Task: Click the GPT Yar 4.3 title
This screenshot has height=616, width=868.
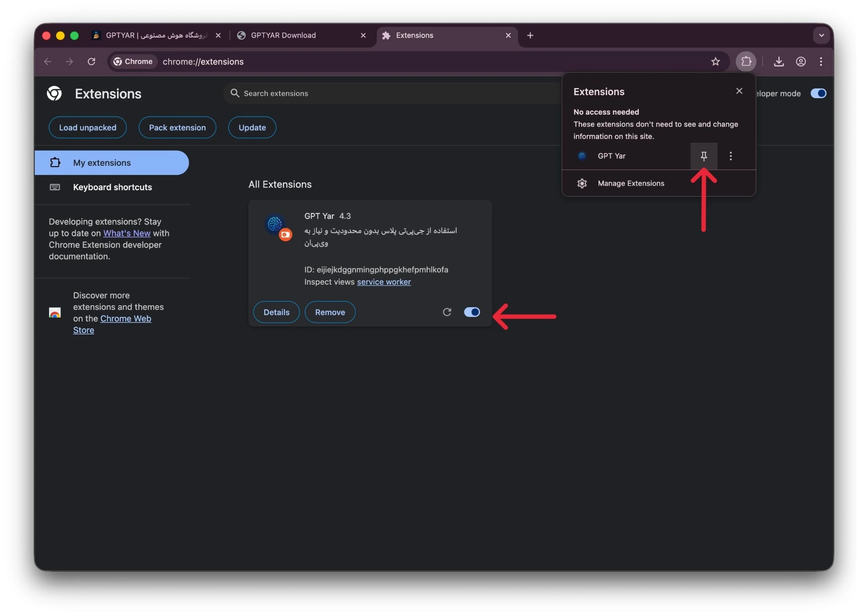Action: [x=328, y=216]
